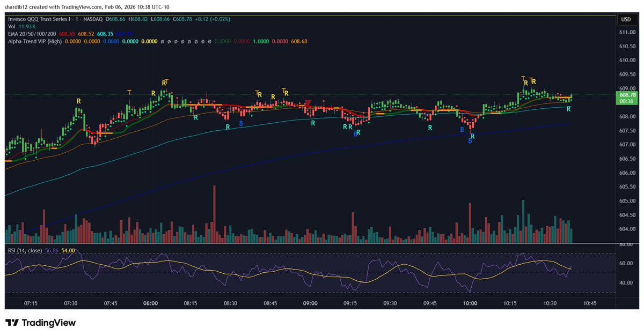Select the "EMA 20/50/100/200" indicator legend
Viewport: 644px width, 336px height.
(x=33, y=34)
